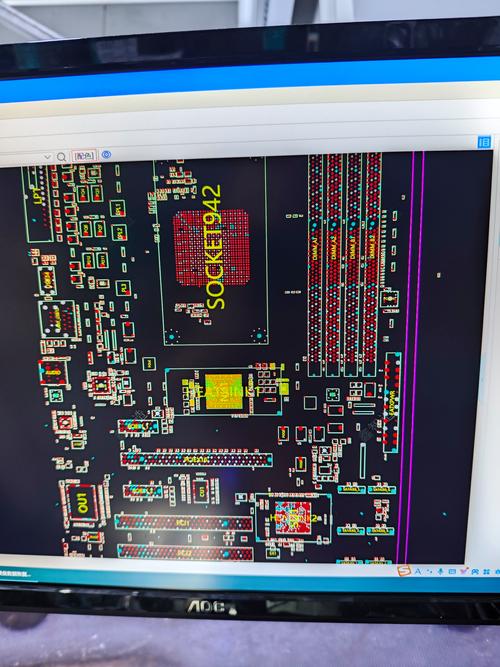
Task: Click the Sogou skin shirt icon
Action: pos(463,571)
